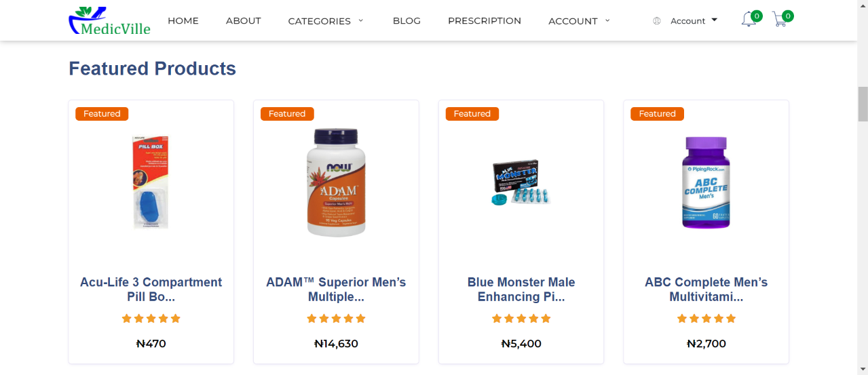Expand the ACCOUNT navigation dropdown

pyautogui.click(x=579, y=21)
